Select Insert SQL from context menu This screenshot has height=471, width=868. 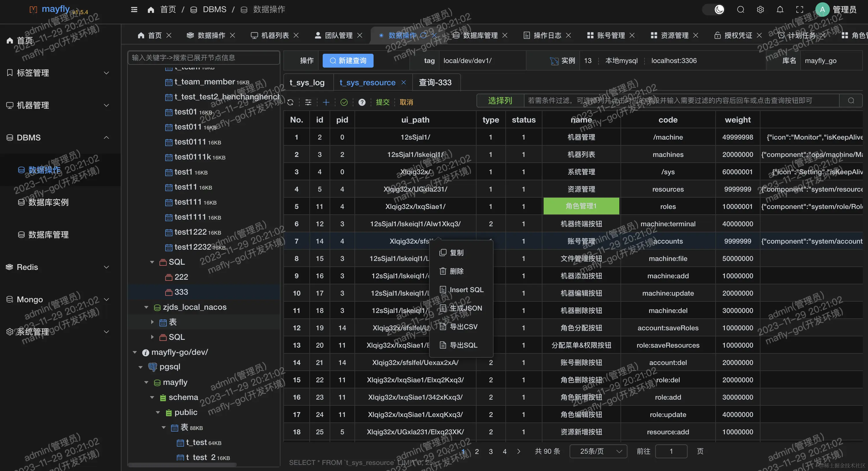pyautogui.click(x=466, y=290)
